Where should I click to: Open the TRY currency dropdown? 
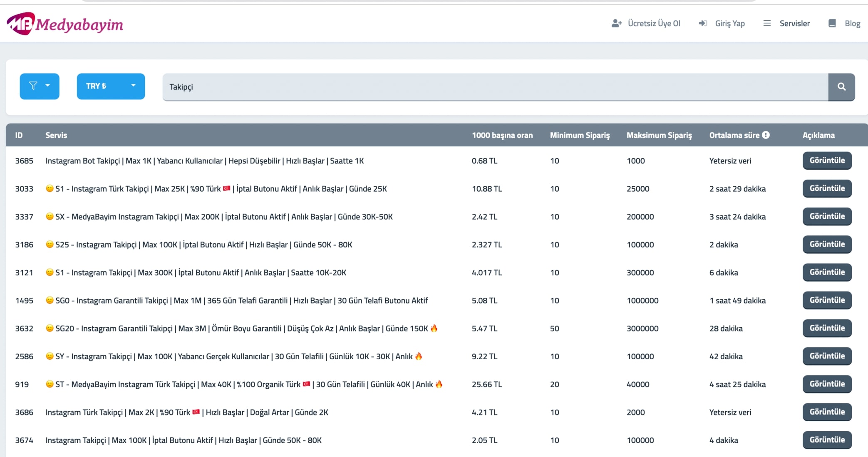[x=111, y=86]
